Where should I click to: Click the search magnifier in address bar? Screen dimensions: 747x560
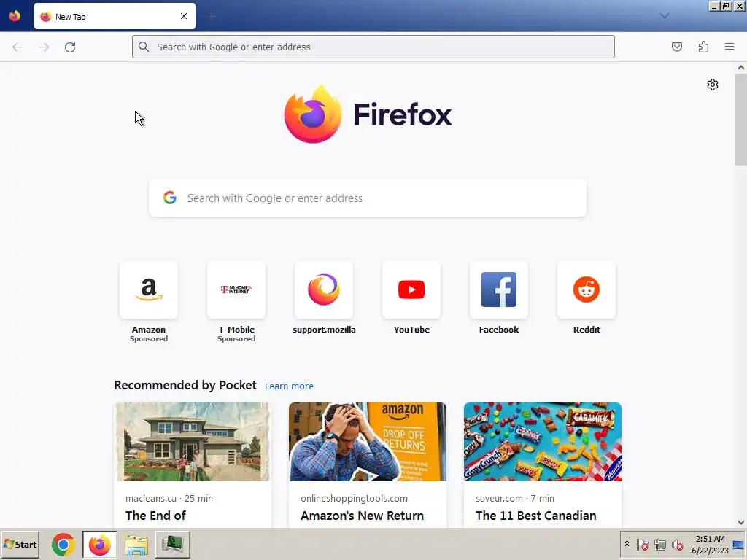coord(144,47)
